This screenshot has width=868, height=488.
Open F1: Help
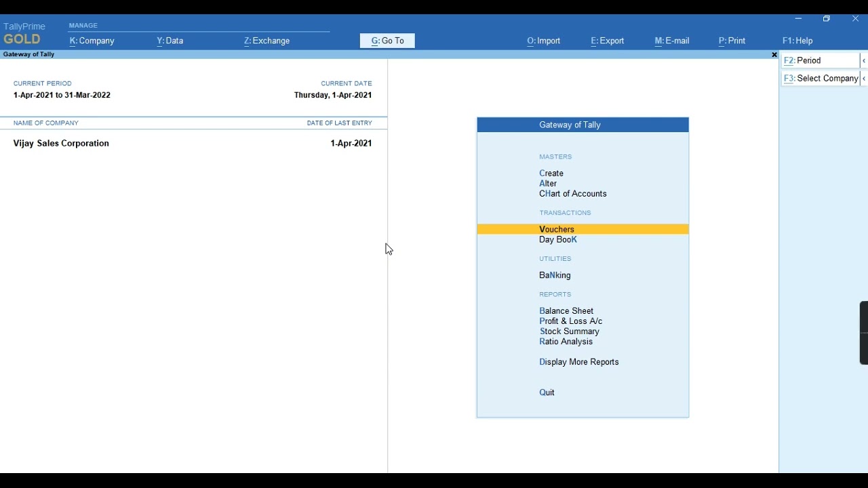[797, 41]
